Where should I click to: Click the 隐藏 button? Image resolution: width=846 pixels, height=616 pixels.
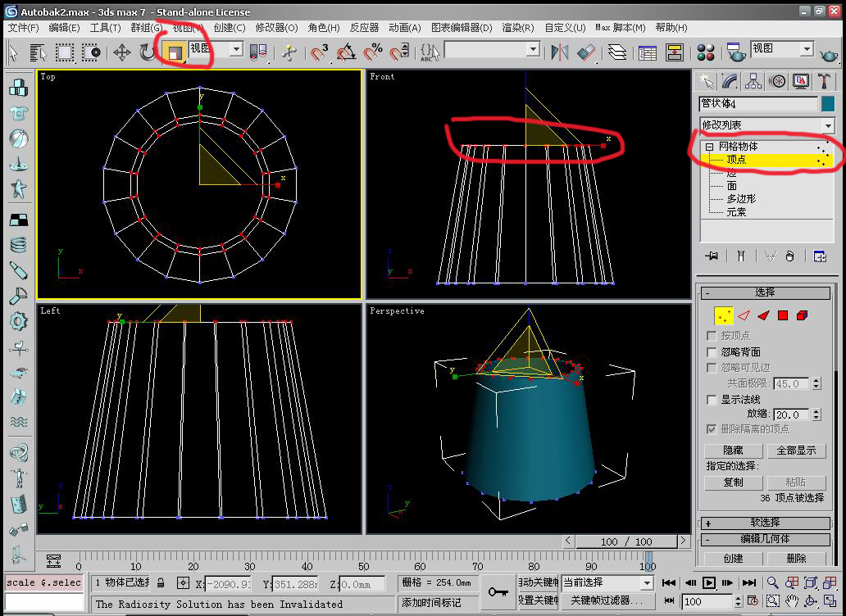[x=733, y=451]
